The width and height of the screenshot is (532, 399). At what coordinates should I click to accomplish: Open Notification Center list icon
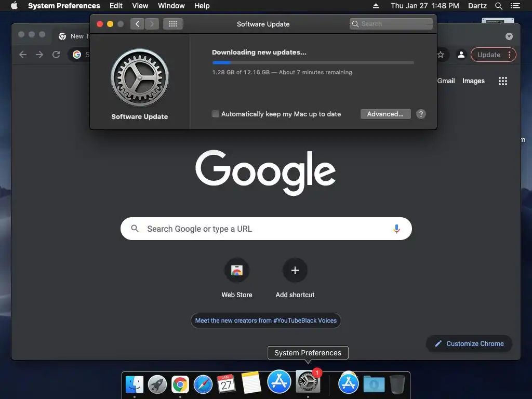point(515,6)
